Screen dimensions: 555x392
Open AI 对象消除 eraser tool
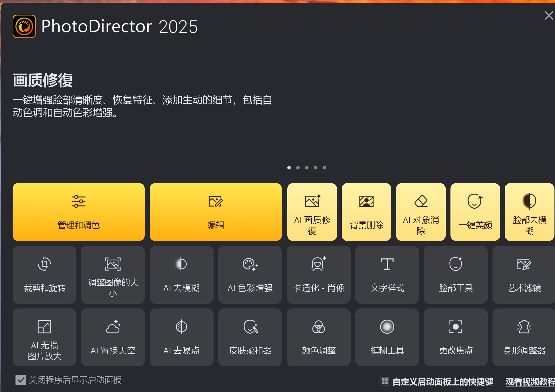(x=421, y=212)
